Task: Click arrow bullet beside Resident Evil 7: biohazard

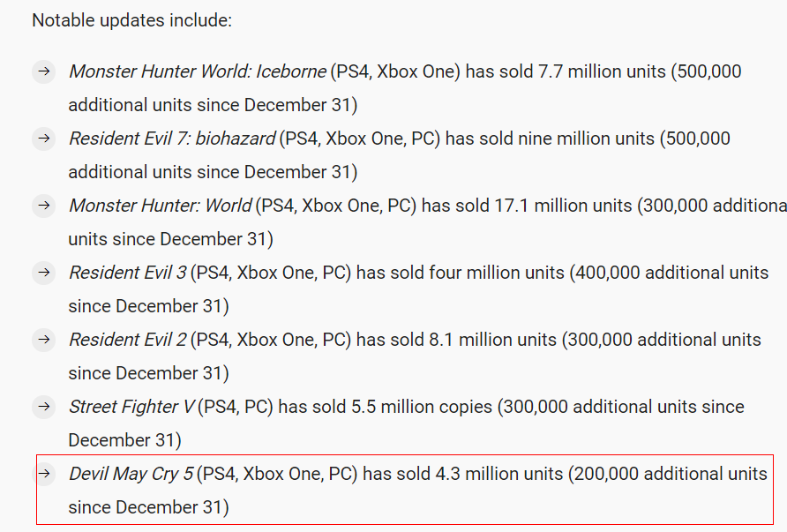Action: 43,138
